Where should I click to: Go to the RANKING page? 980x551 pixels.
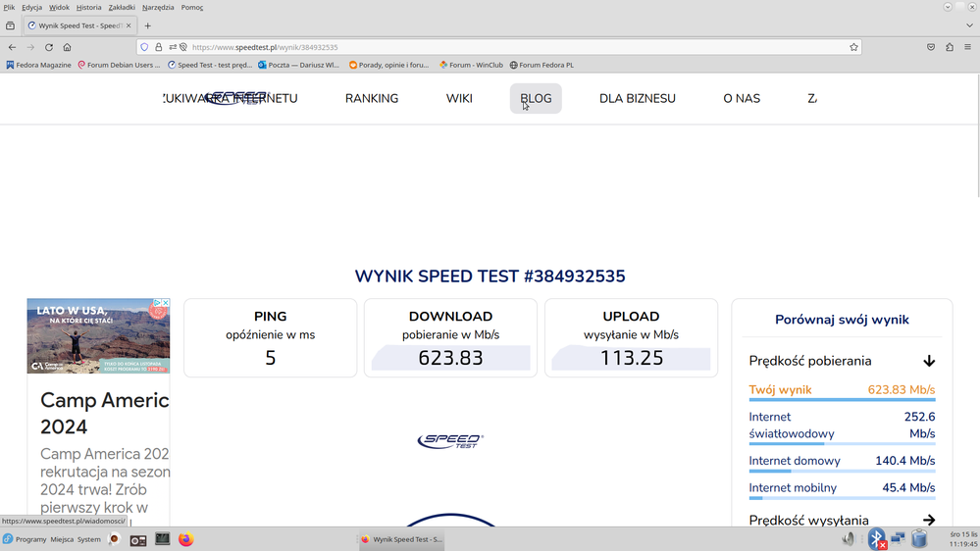(372, 99)
